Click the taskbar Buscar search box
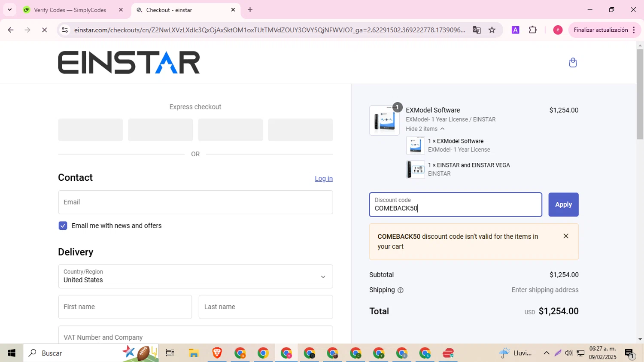644x362 pixels. click(x=91, y=353)
